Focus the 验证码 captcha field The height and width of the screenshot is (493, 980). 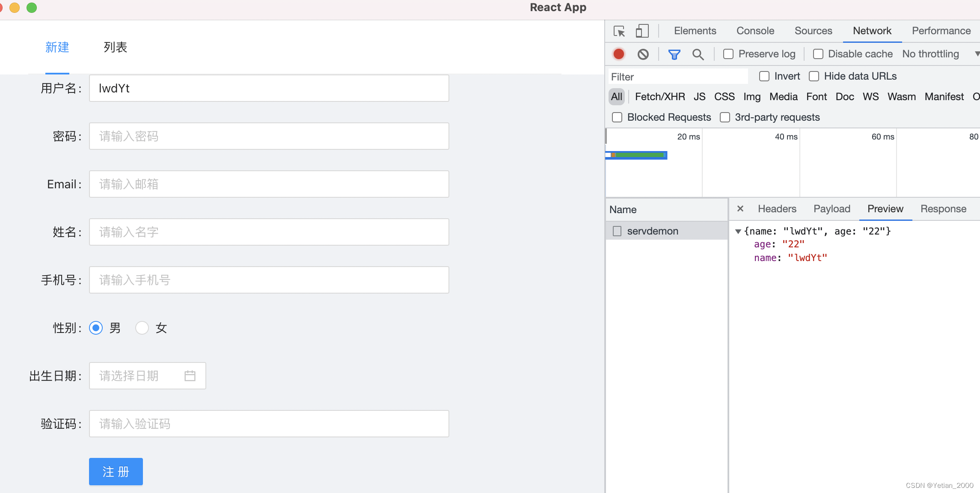pos(269,424)
